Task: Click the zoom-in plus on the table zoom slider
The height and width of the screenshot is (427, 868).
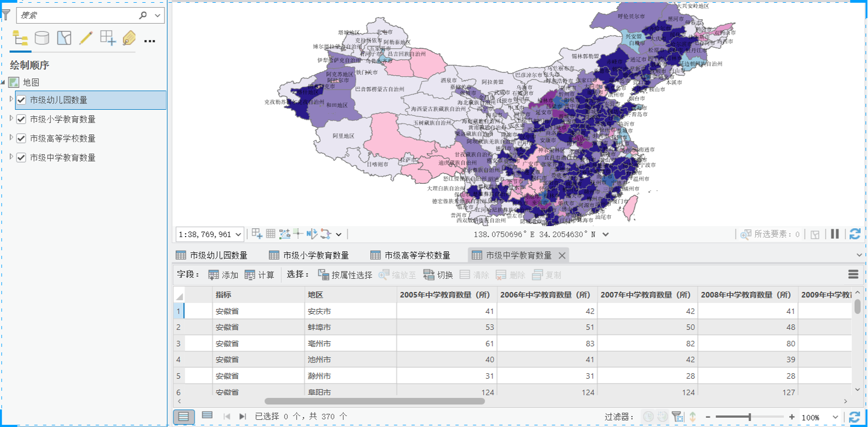Action: (792, 417)
